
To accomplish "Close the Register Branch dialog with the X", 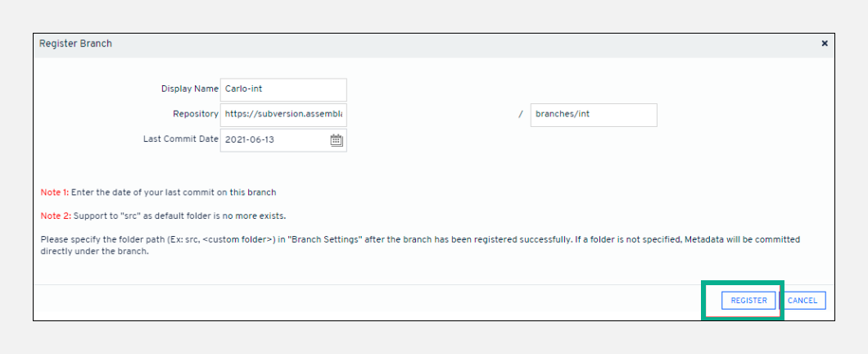I will pos(825,43).
